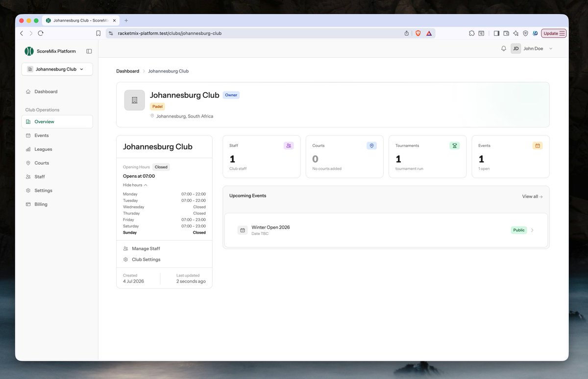The height and width of the screenshot is (379, 588).
Task: Open the Brave Wallet icon
Action: point(506,33)
